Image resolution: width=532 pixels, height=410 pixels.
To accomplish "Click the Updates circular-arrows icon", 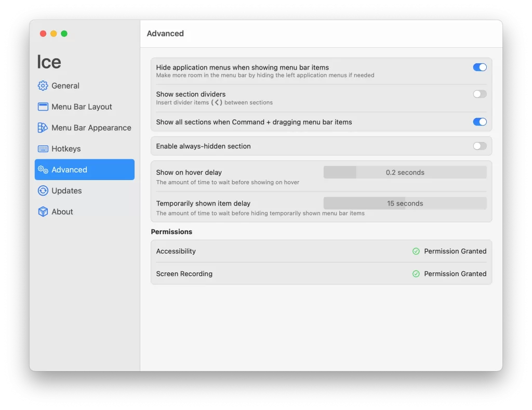I will coord(43,191).
